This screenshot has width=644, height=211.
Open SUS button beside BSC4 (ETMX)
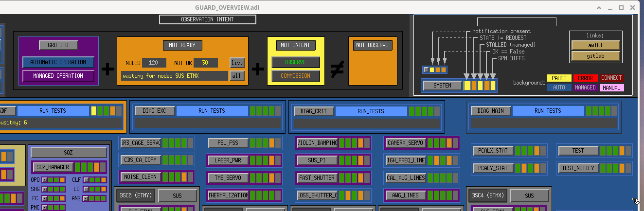coord(529,196)
